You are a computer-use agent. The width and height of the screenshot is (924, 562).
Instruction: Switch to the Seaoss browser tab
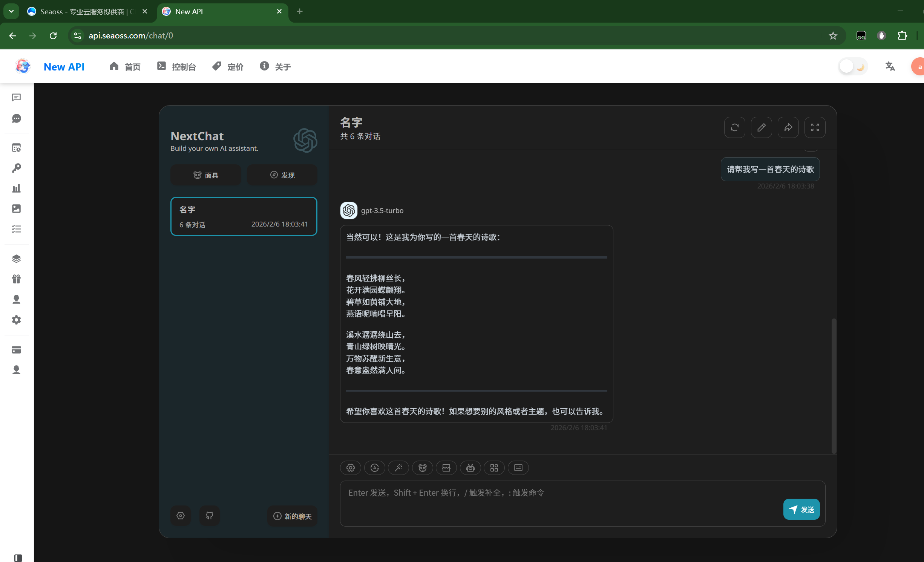pyautogui.click(x=83, y=12)
